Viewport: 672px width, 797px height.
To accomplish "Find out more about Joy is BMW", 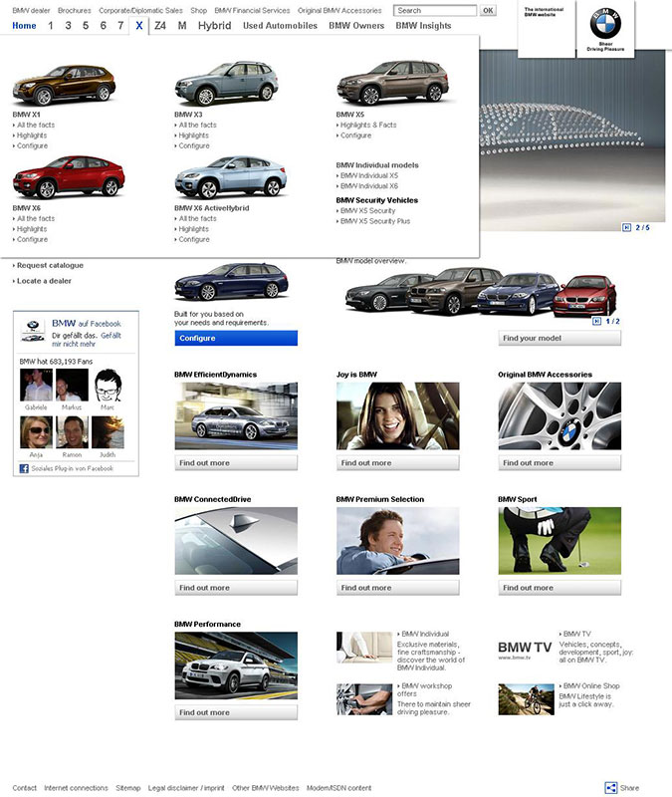I will [397, 463].
